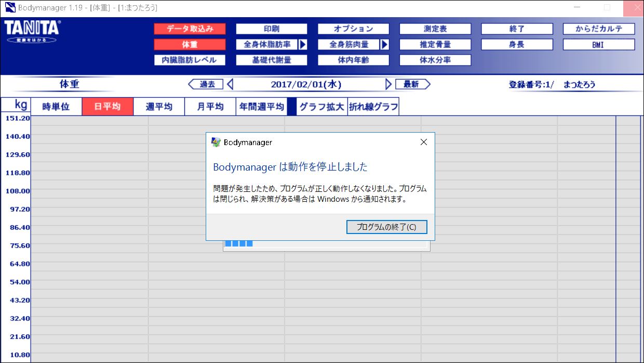Toggle 折れ線グラフ line graph view

[373, 107]
